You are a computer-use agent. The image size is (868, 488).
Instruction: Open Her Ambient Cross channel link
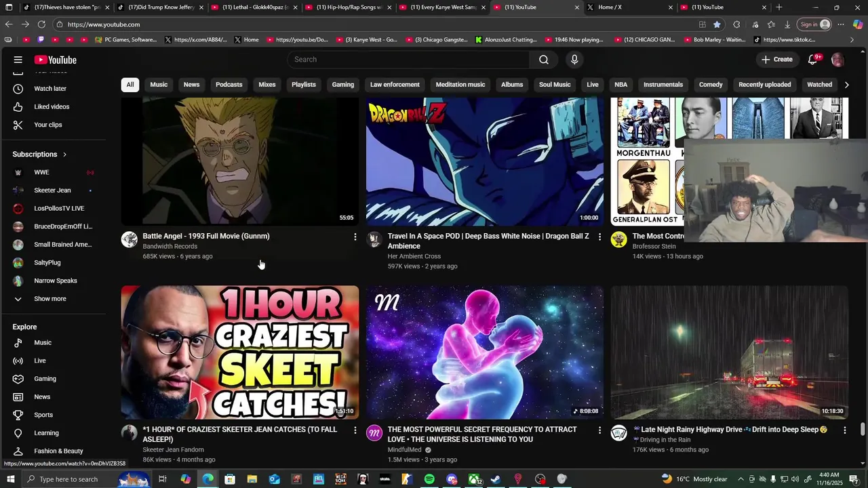(x=414, y=256)
